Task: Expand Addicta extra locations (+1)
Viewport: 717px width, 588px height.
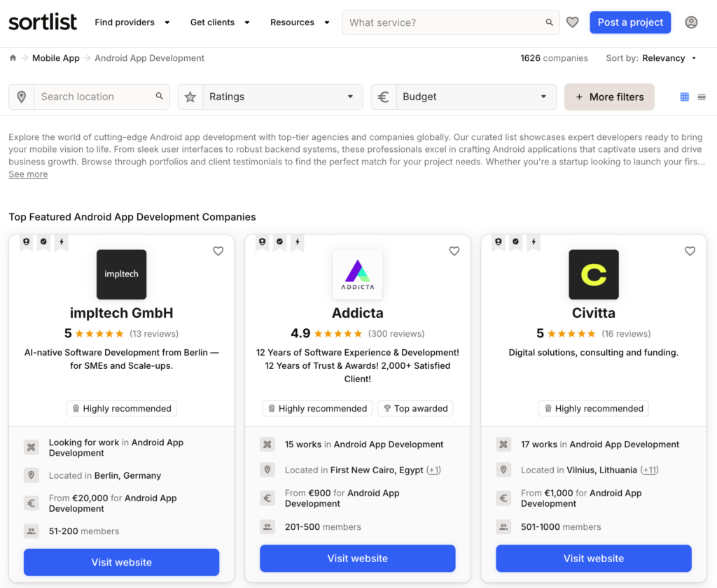Action: 433,470
